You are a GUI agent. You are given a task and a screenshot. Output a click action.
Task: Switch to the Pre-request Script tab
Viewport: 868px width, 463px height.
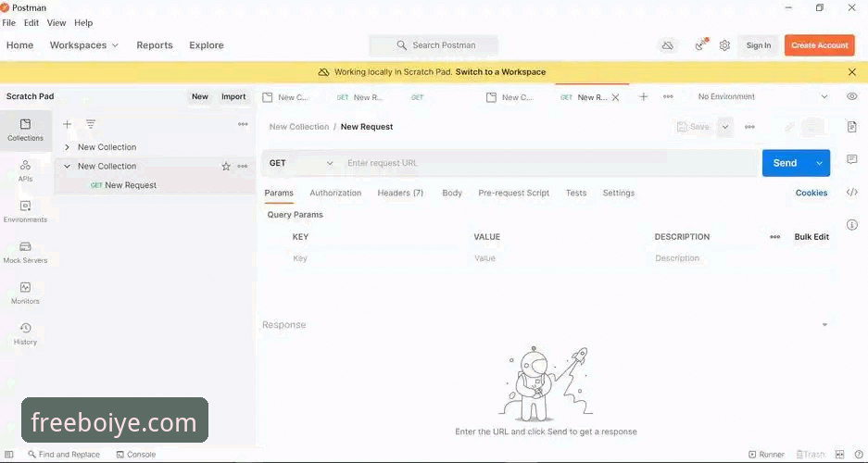514,193
